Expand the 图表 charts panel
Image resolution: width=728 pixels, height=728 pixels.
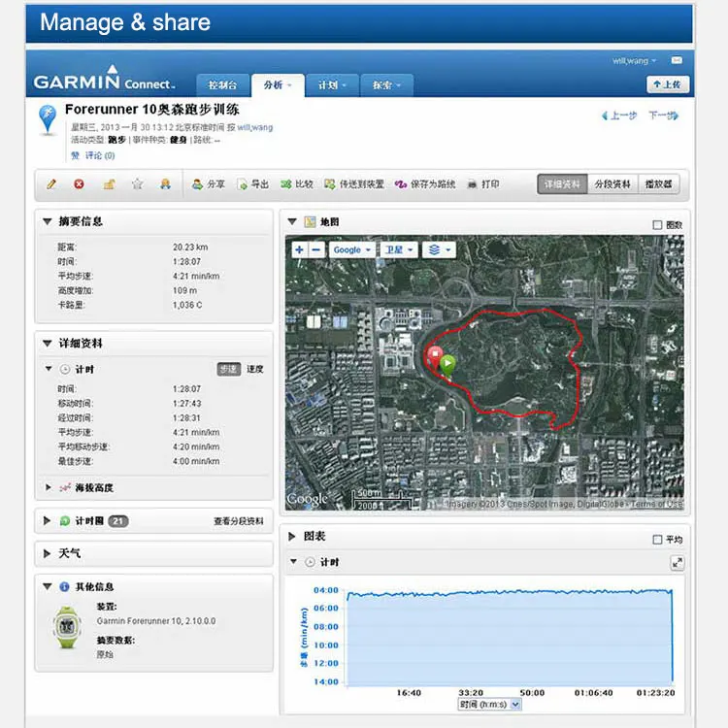[x=292, y=536]
